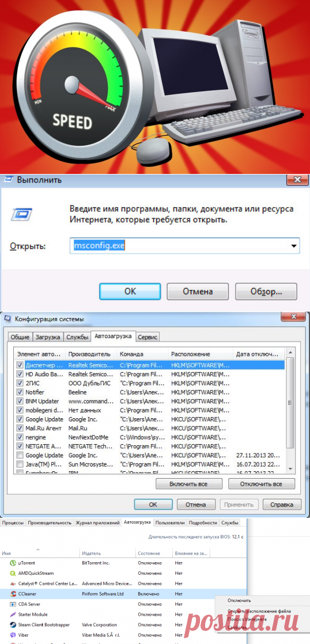Click Отмена in the Выполнить dialog
This screenshot has height=644, width=310.
point(198,291)
